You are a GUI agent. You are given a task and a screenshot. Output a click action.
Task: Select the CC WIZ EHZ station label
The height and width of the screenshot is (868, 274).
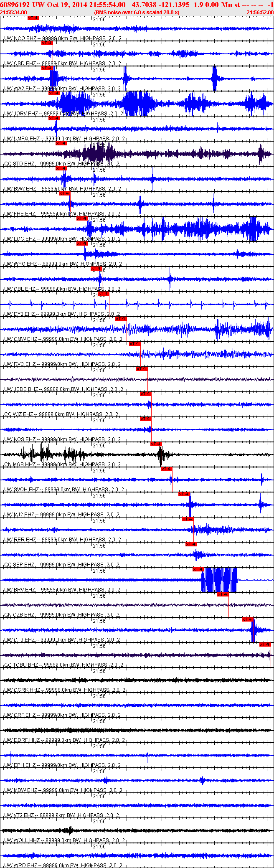point(19,414)
